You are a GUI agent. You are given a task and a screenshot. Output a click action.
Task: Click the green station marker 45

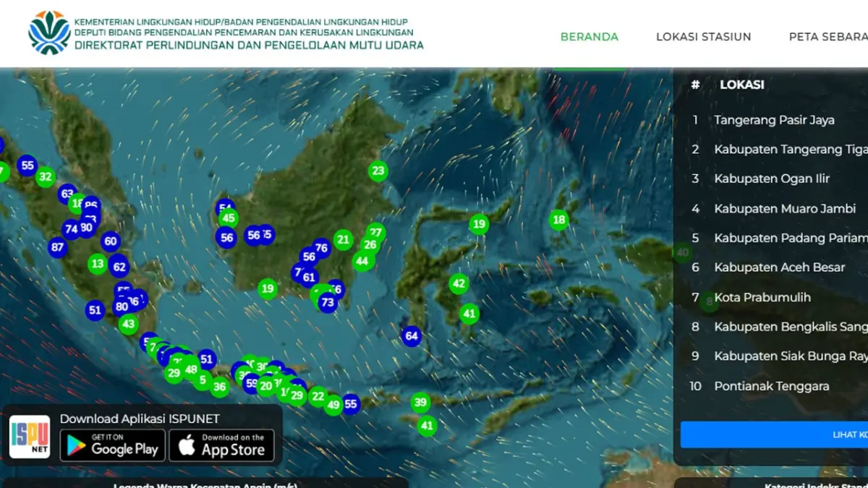click(x=229, y=218)
